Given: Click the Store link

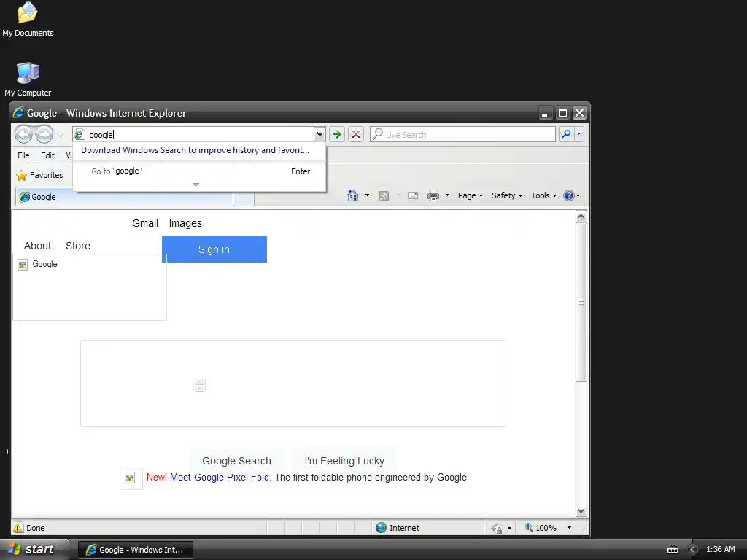Looking at the screenshot, I should point(77,246).
